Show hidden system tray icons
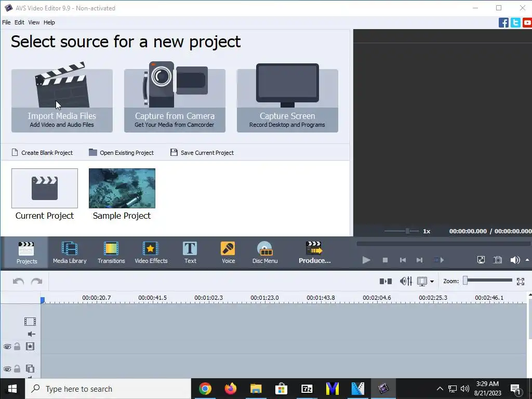The width and height of the screenshot is (532, 399). pyautogui.click(x=440, y=389)
